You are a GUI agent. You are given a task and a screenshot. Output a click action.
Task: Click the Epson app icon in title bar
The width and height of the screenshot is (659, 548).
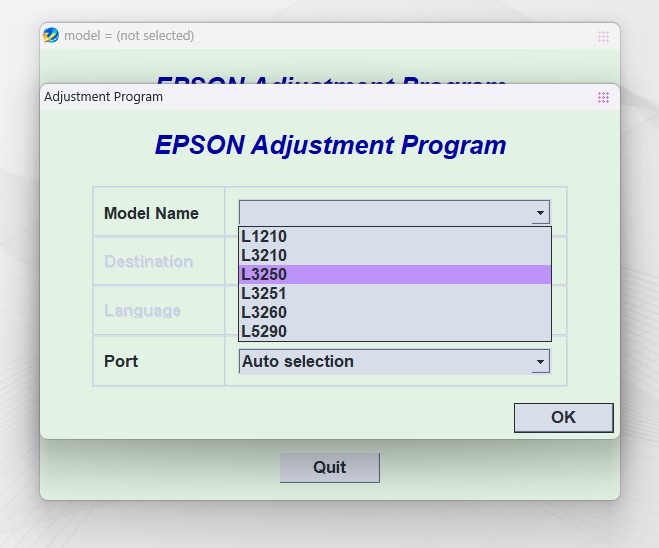coord(51,35)
